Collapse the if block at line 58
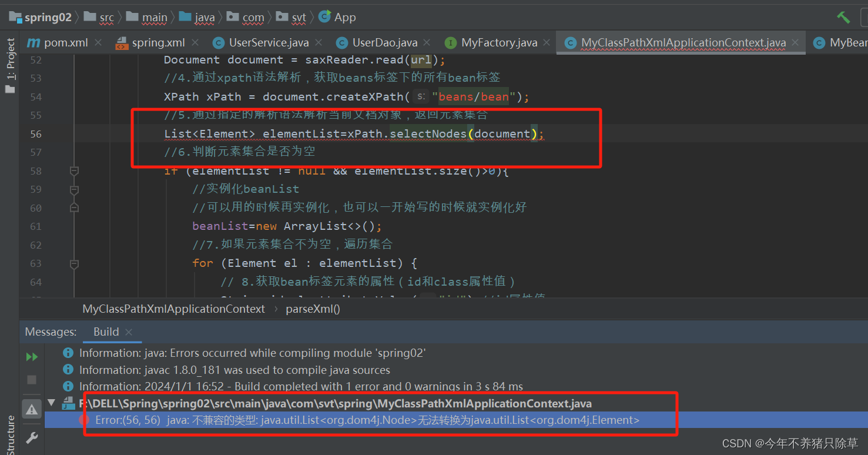Viewport: 868px width, 455px height. [73, 170]
